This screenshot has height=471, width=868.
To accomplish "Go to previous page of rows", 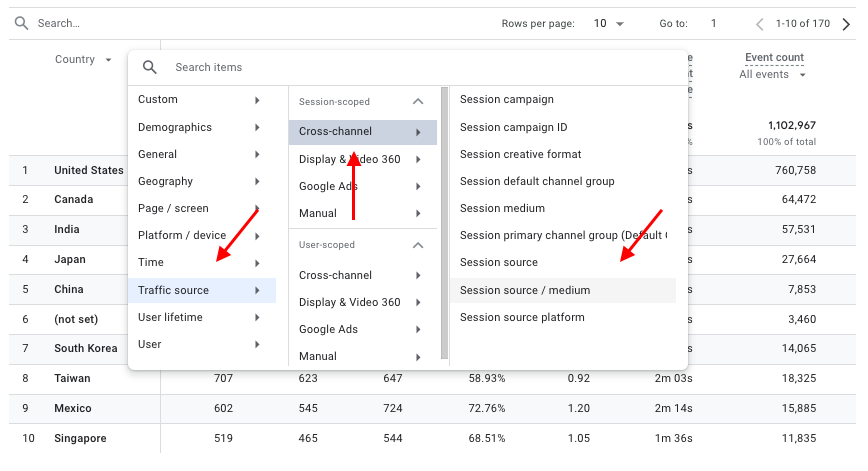I will [760, 23].
